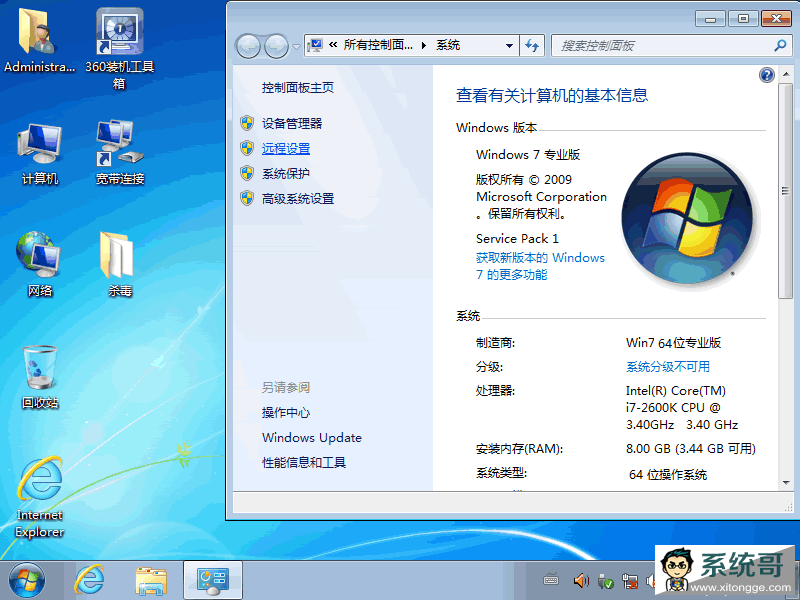Open the Administrator folder desktop icon
This screenshot has height=600, width=800.
tap(39, 41)
